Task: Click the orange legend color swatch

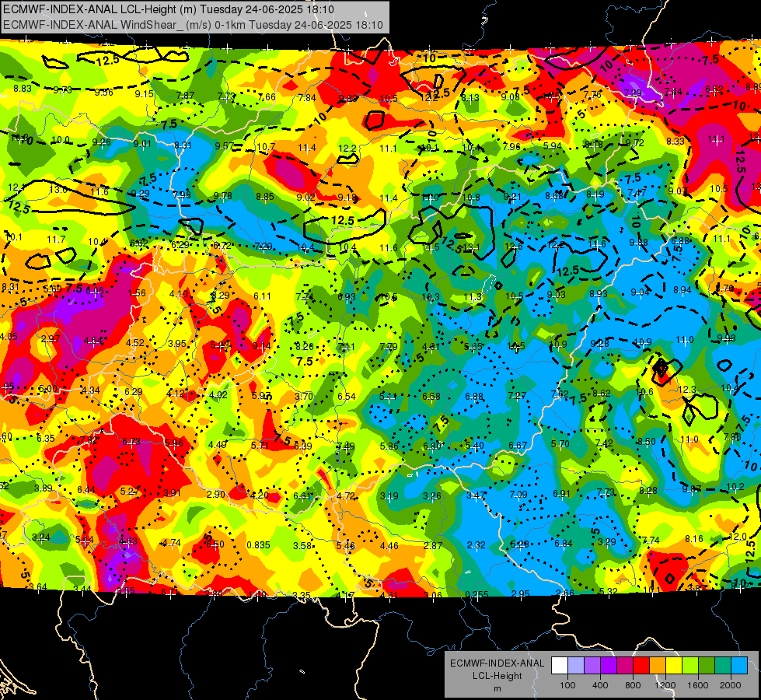Action: pos(658,666)
